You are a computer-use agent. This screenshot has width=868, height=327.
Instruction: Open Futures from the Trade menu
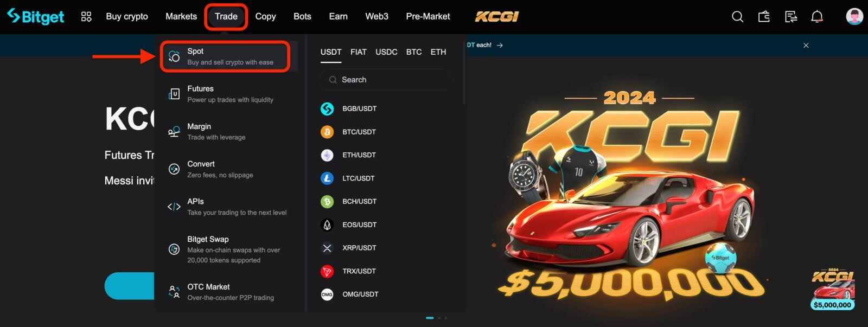point(225,94)
